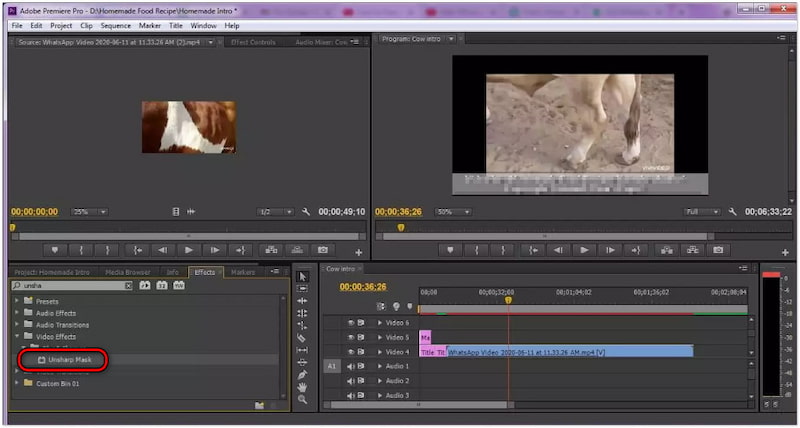Select the Pen tool in tools panel

click(x=302, y=374)
